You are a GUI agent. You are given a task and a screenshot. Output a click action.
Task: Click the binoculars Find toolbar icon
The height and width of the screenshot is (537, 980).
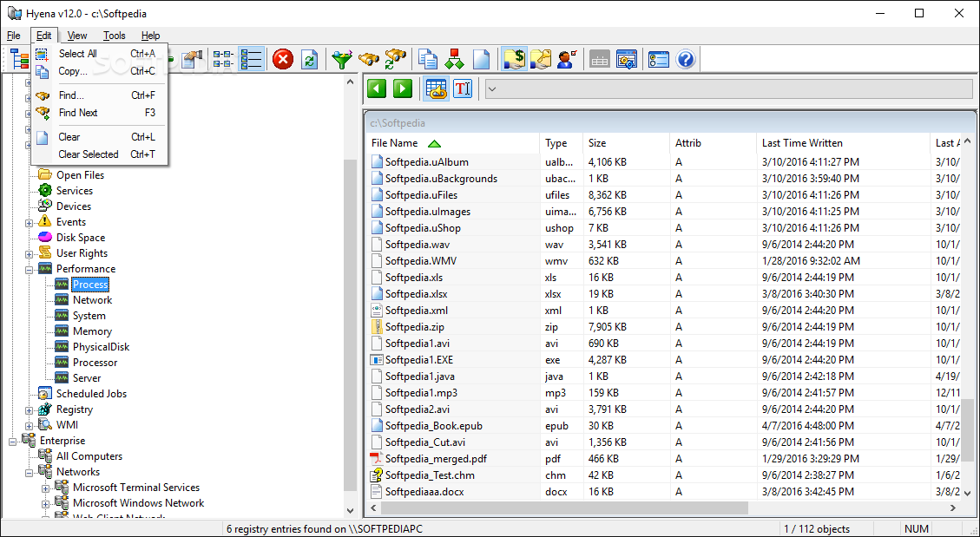pos(369,59)
